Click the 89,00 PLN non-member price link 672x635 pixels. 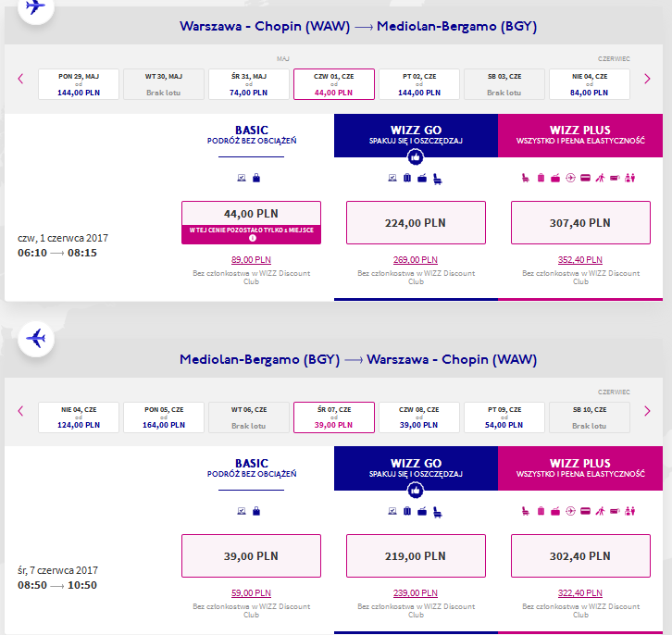coord(251,260)
